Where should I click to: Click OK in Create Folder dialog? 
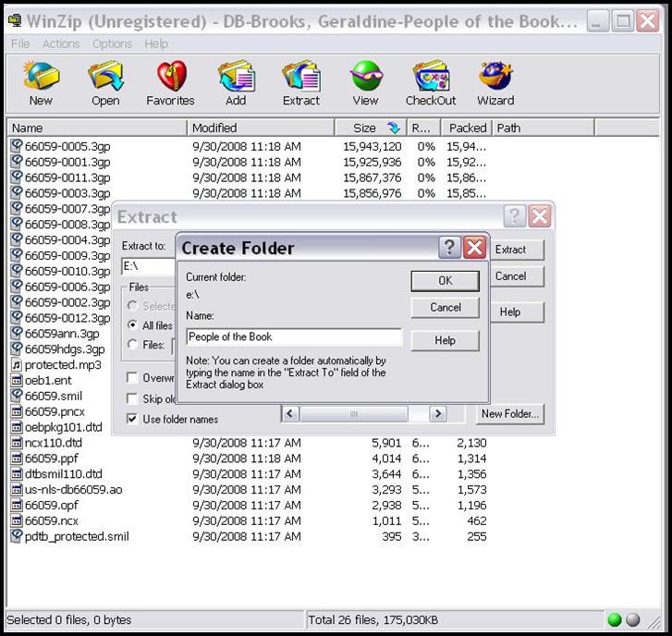(x=446, y=281)
